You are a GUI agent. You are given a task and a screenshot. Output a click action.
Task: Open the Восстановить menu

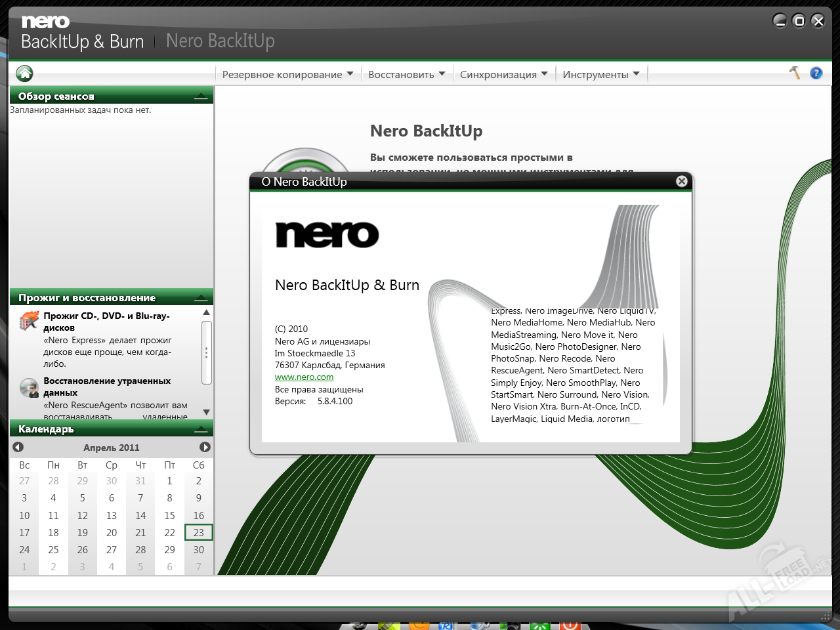click(x=406, y=74)
